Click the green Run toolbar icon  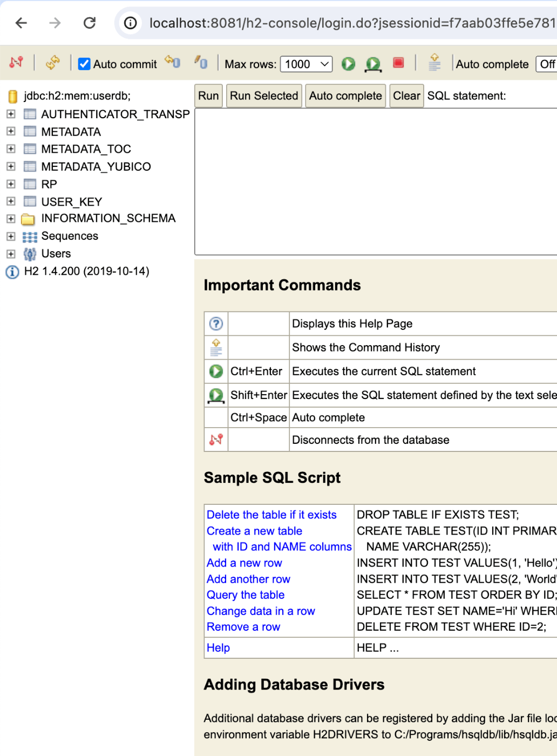click(348, 64)
